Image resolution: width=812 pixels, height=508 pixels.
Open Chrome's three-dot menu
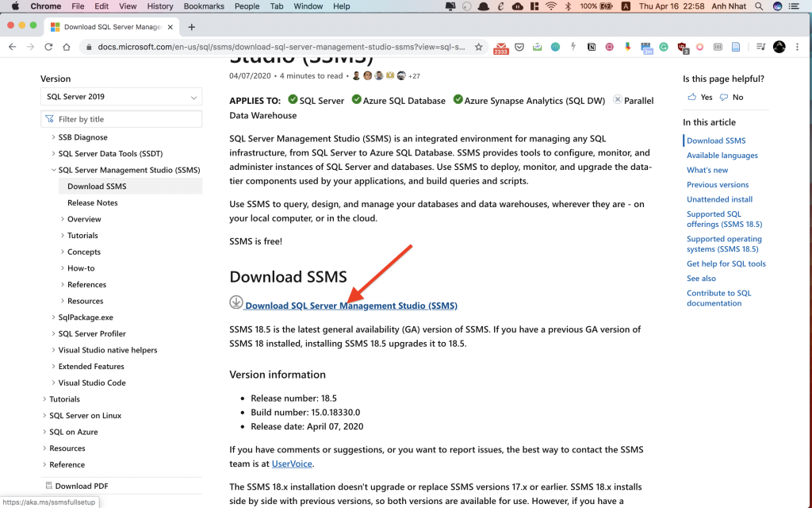coord(798,47)
